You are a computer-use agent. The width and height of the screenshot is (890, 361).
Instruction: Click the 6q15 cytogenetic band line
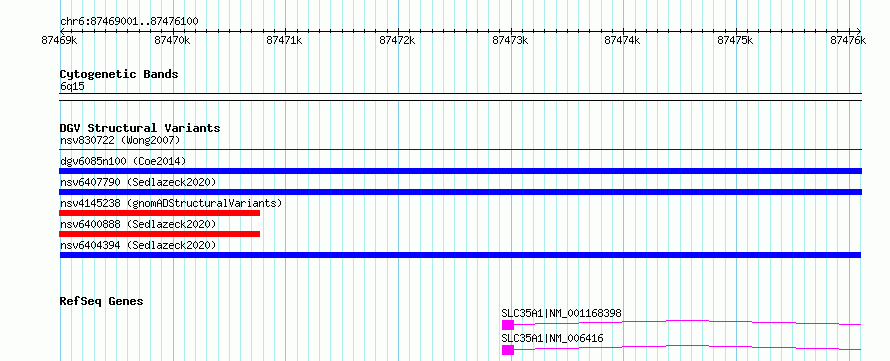click(x=460, y=97)
